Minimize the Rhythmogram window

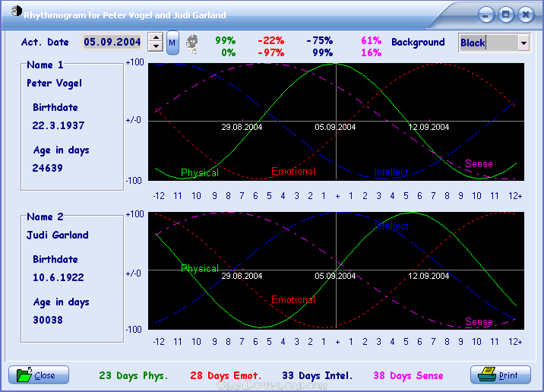485,15
